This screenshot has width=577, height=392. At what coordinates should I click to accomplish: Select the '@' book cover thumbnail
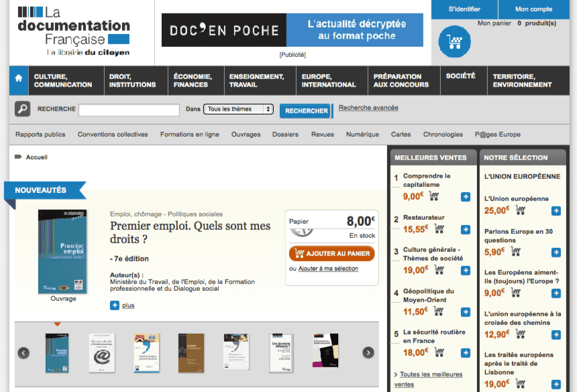[x=102, y=353]
